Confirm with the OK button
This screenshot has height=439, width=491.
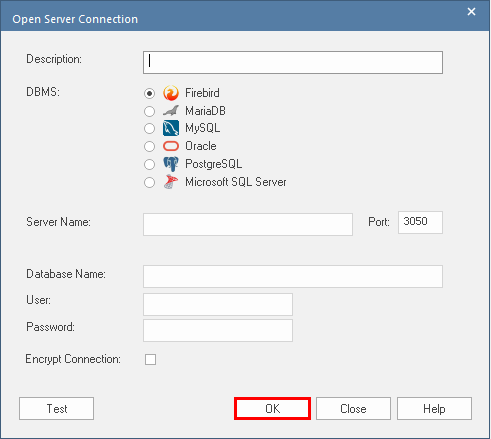click(272, 408)
